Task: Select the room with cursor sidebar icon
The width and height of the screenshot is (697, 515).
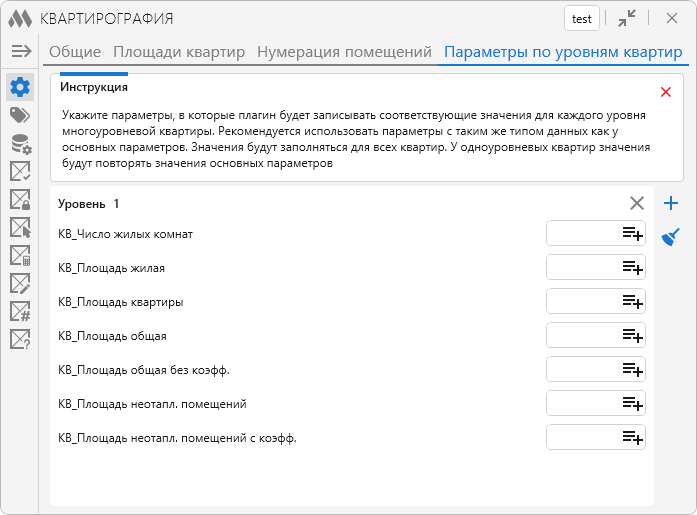Action: (20, 229)
